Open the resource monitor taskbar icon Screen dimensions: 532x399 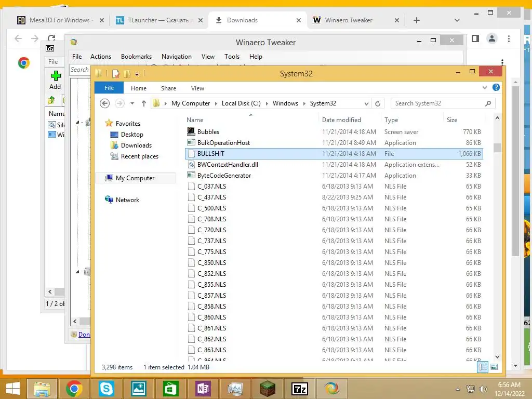pyautogui.click(x=235, y=389)
